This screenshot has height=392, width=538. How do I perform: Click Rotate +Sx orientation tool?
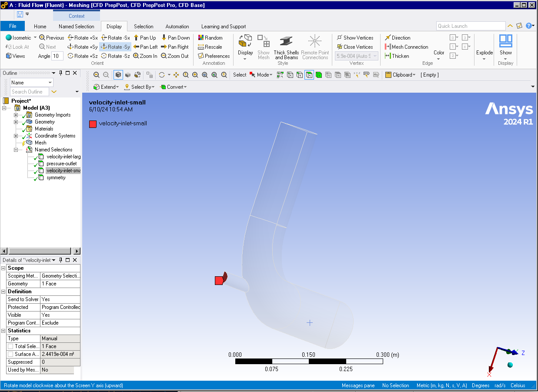(x=70, y=38)
